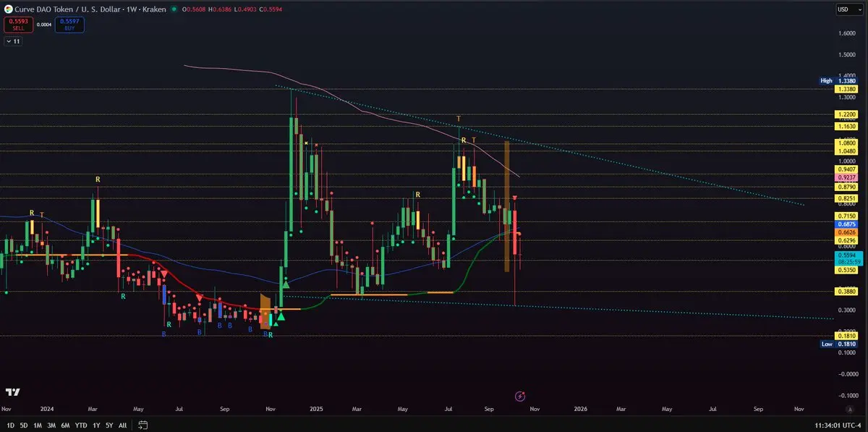The image size is (868, 432).
Task: Click the purple lightning event icon
Action: point(519,395)
